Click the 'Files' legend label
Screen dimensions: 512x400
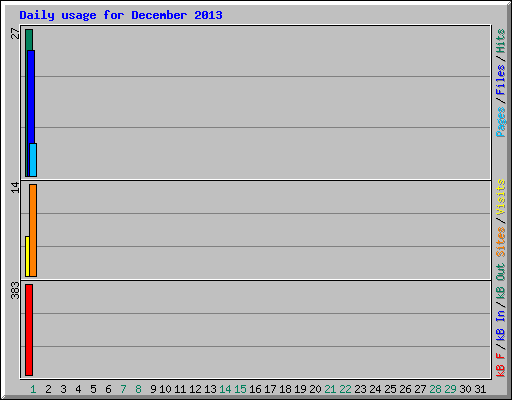(x=501, y=80)
